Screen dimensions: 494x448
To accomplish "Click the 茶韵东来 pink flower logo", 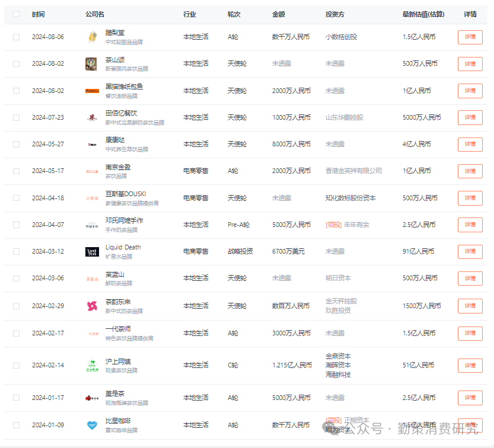I will point(92,306).
